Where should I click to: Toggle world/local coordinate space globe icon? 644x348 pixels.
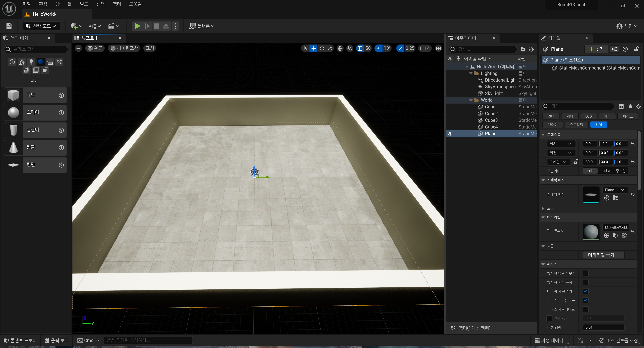[x=340, y=48]
